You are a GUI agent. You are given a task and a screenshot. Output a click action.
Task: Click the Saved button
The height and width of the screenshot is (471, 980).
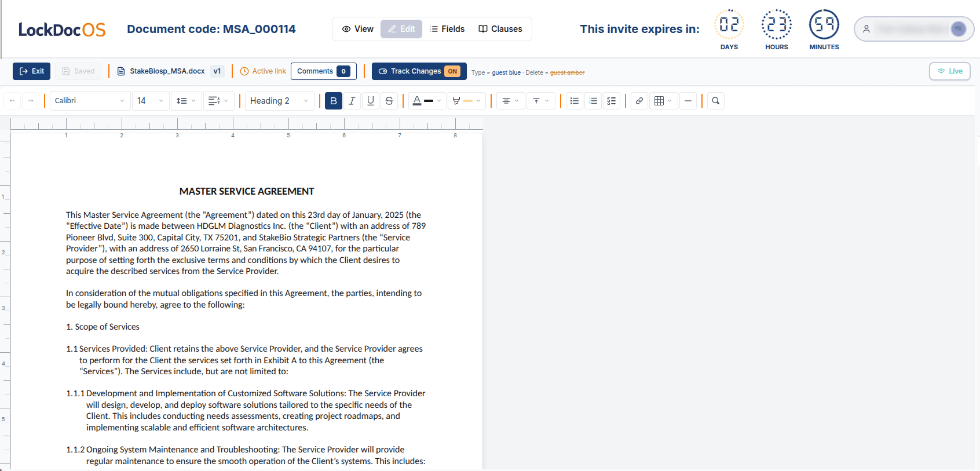[x=78, y=71]
